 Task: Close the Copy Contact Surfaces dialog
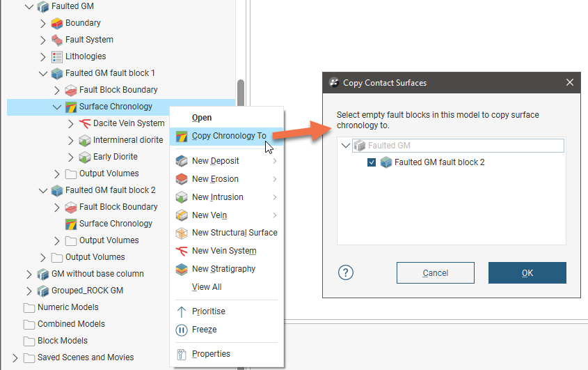pos(570,83)
